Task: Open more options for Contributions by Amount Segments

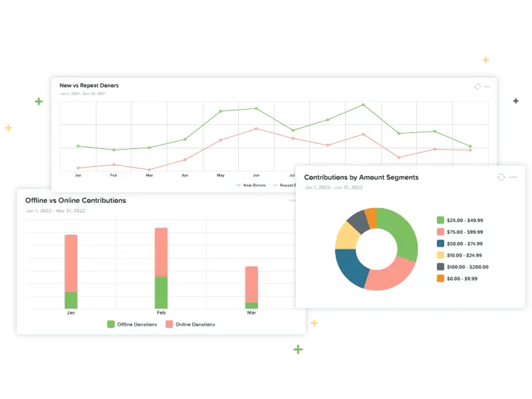Action: 513,177
